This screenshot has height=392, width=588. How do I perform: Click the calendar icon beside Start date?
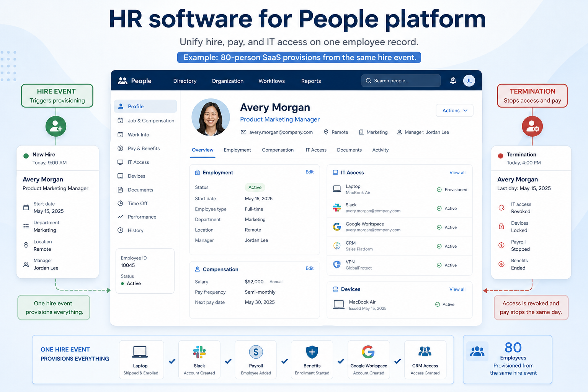coord(26,207)
